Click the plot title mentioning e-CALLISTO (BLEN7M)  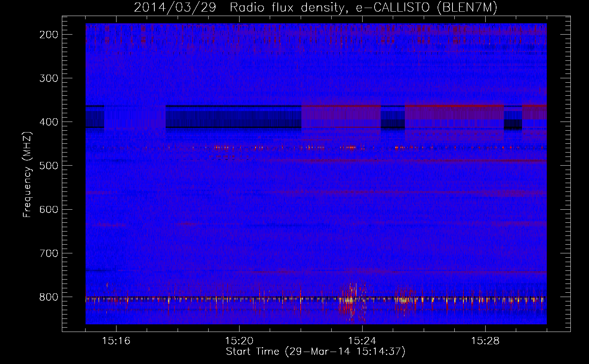coord(316,8)
